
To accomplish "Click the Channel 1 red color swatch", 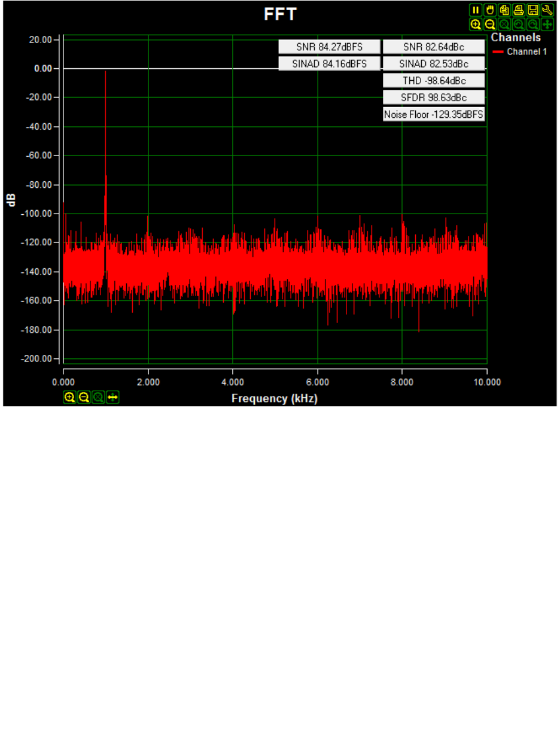I will pyautogui.click(x=498, y=52).
